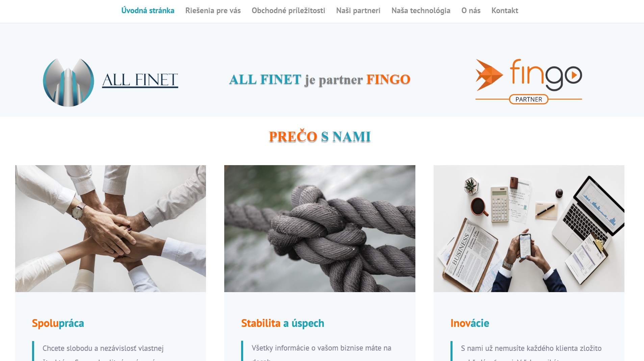Open the Úvodná stránka menu item
This screenshot has width=644, height=361.
pyautogui.click(x=148, y=10)
